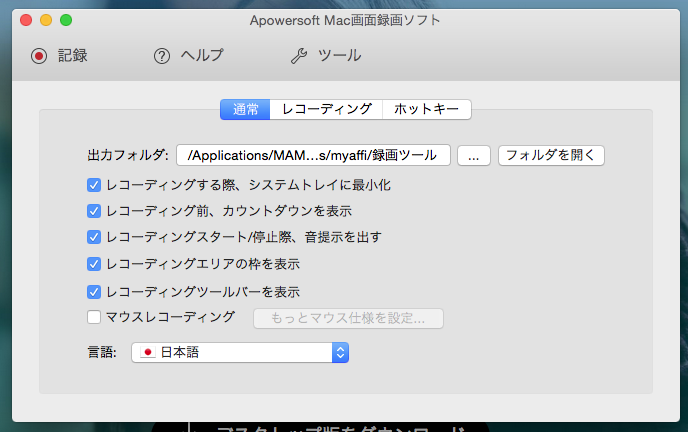Disable レコーディングツールバーを表示 checkbox
The image size is (688, 432).
pos(94,292)
